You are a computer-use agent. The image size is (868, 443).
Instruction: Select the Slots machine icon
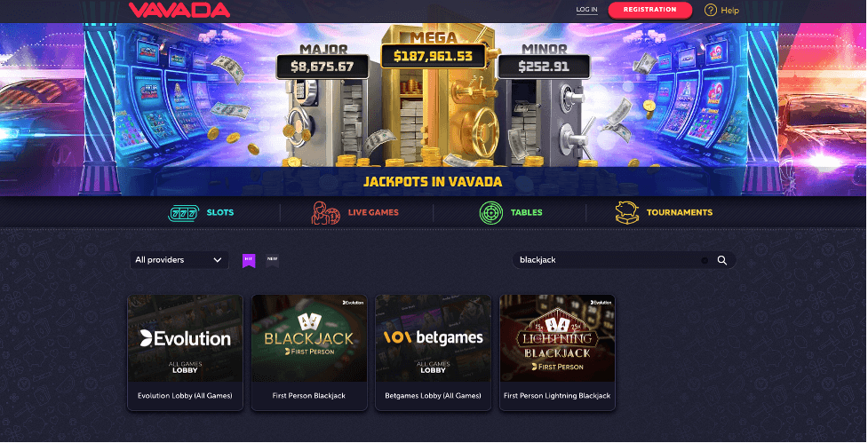point(183,213)
